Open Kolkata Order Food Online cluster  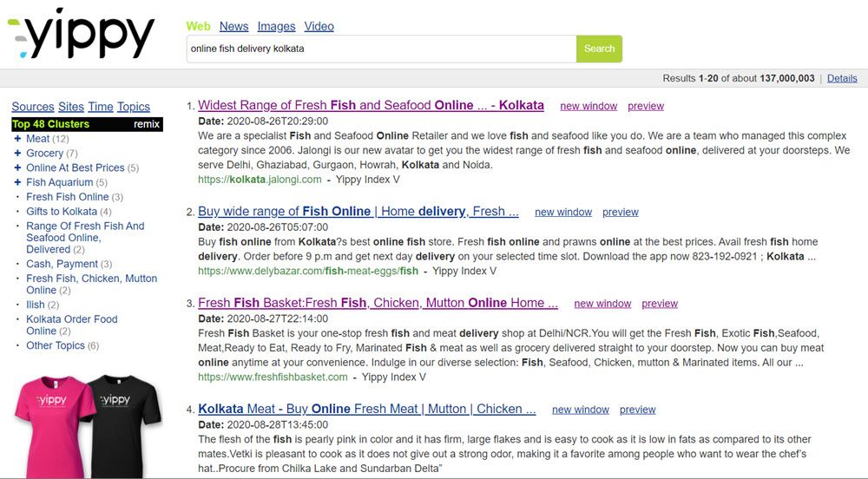tap(72, 325)
